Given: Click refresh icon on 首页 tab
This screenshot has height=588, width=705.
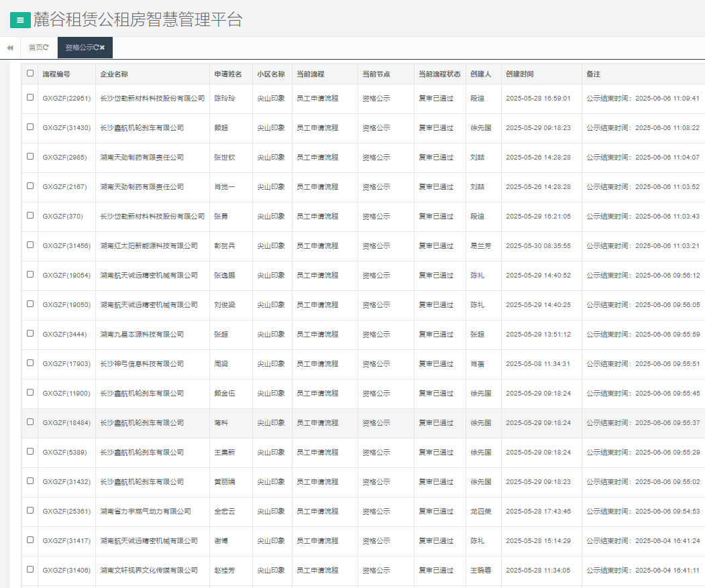Looking at the screenshot, I should click(x=46, y=48).
